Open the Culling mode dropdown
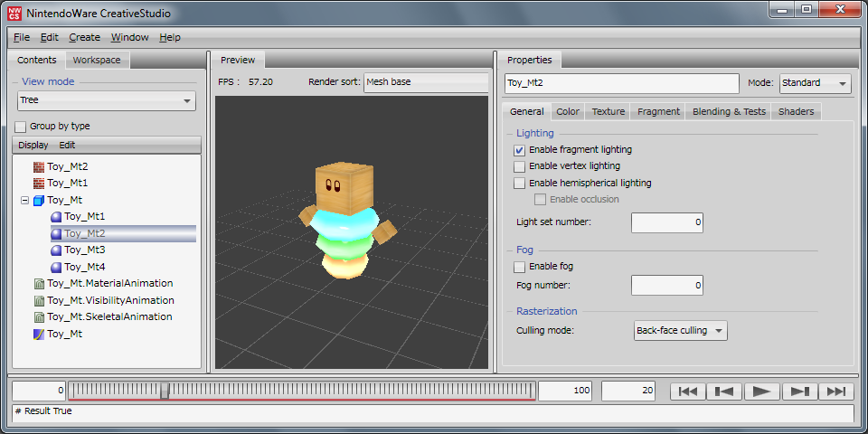This screenshot has height=434, width=868. [681, 331]
